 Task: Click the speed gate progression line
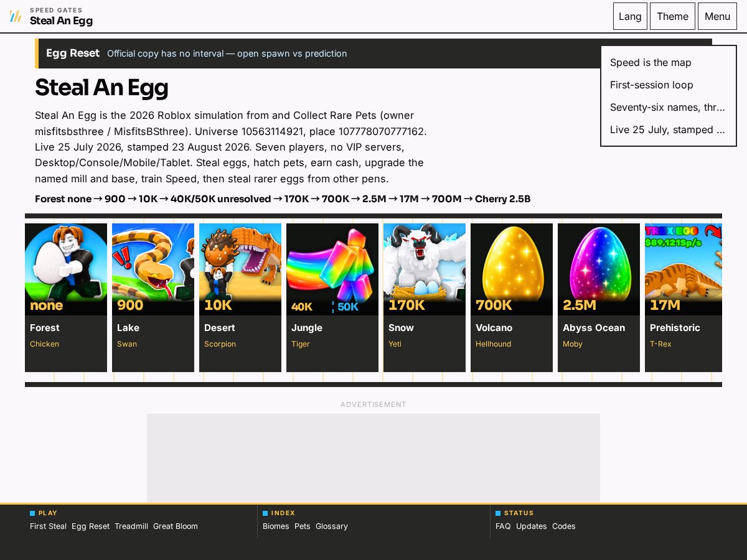pyautogui.click(x=283, y=199)
